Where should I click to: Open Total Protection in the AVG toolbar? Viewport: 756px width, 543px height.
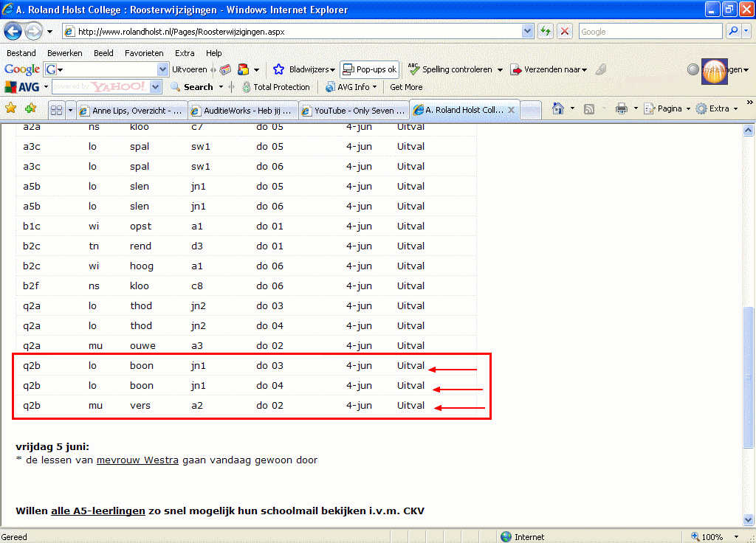coord(276,87)
